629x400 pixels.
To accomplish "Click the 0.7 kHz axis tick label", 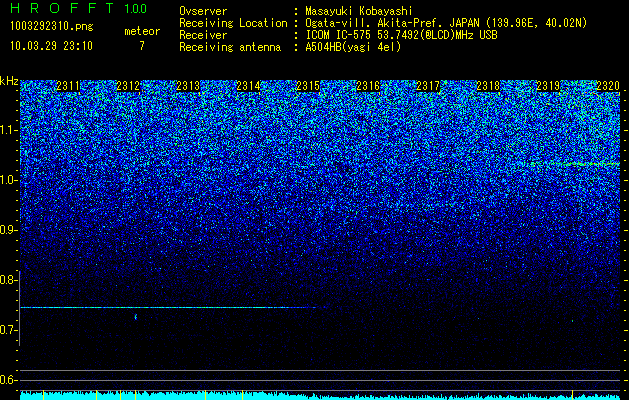I will (9, 330).
